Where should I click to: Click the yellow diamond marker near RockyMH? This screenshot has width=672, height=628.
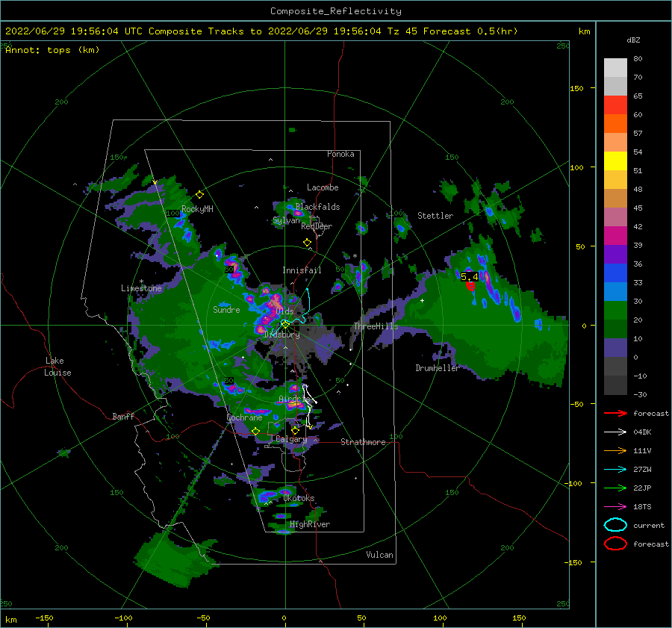tap(199, 195)
